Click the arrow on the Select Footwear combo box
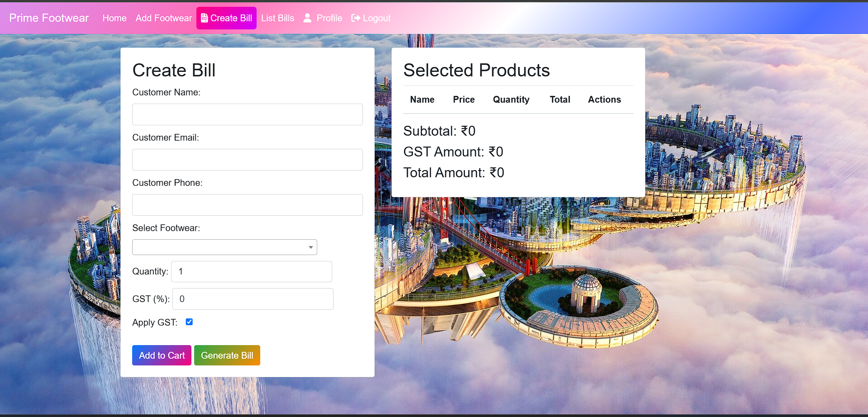 [310, 247]
